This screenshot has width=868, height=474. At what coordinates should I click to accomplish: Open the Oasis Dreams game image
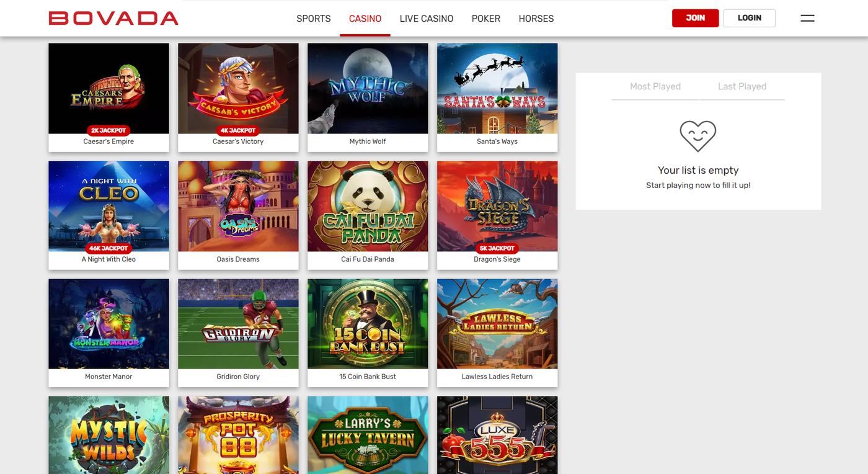coord(238,207)
